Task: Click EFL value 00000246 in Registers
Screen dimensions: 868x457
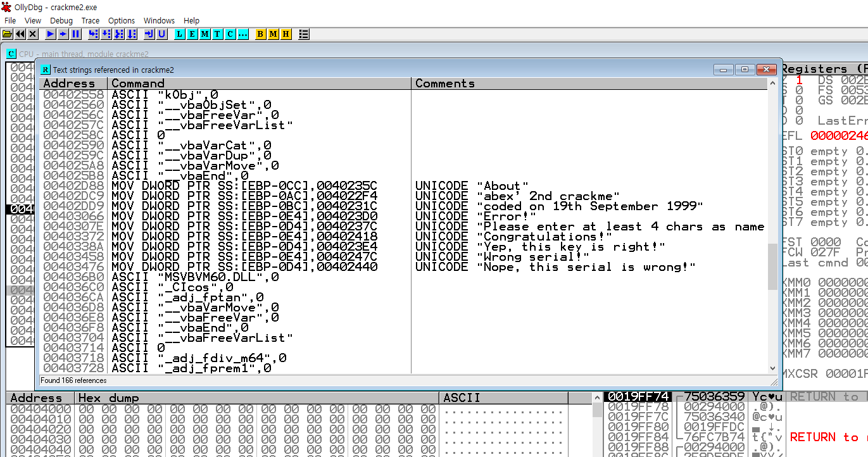Action: tap(839, 135)
